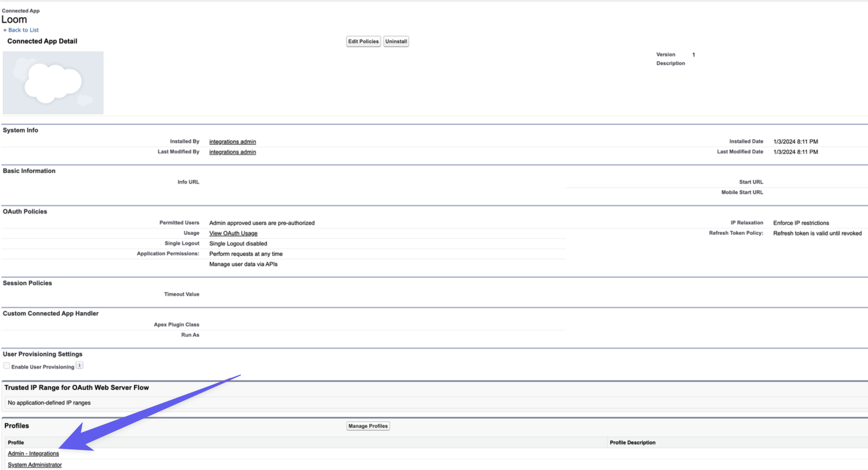Screen dimensions: 868x470
Task: Check the Enable User Provisioning checkbox
Action: (6, 365)
